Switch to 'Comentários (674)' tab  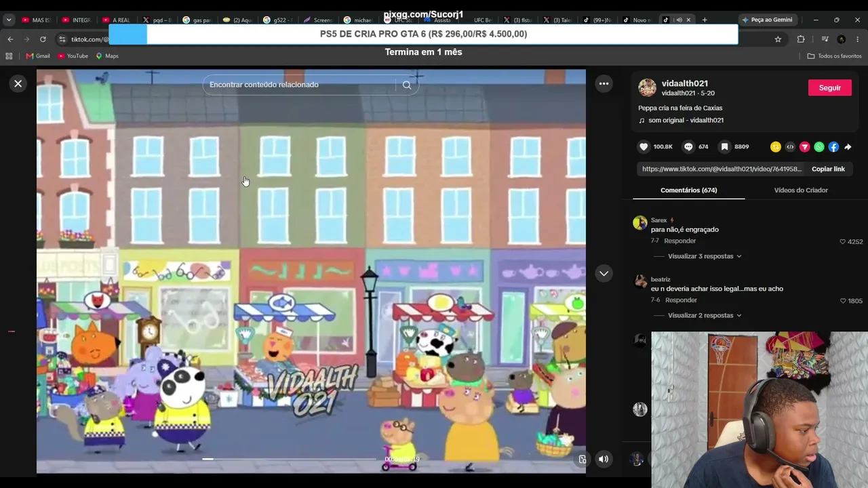[x=688, y=190]
